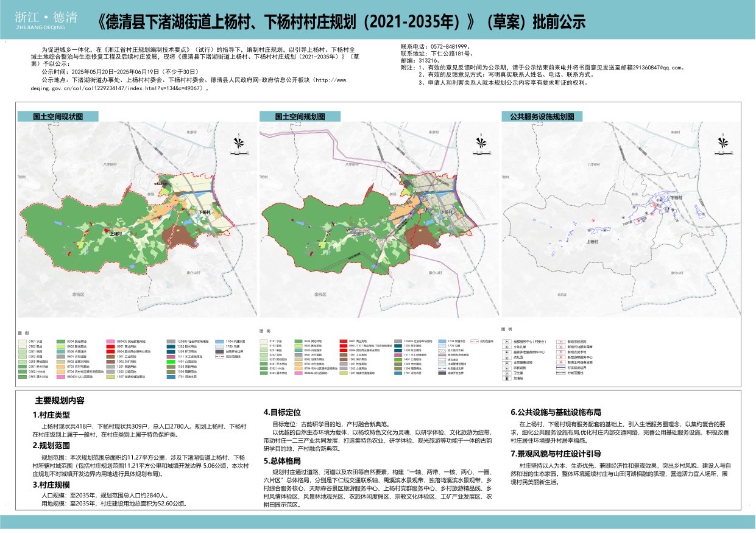The width and height of the screenshot is (756, 534).
Task: Click the 1302 dark teal swatch in the 规划图 legend
Action: pyautogui.click(x=397, y=346)
